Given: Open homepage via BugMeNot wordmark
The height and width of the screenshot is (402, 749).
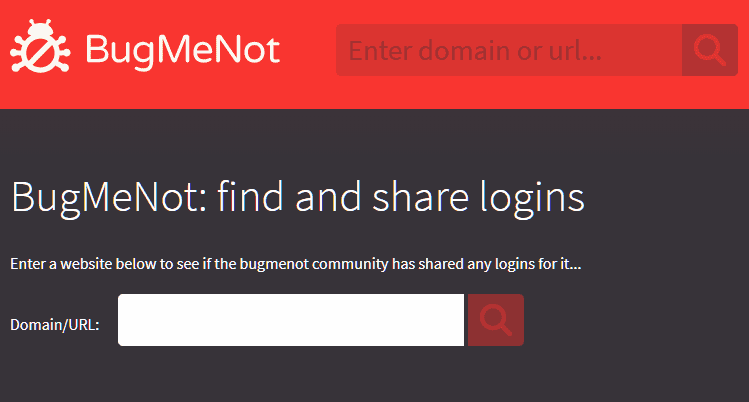Looking at the screenshot, I should [x=182, y=50].
